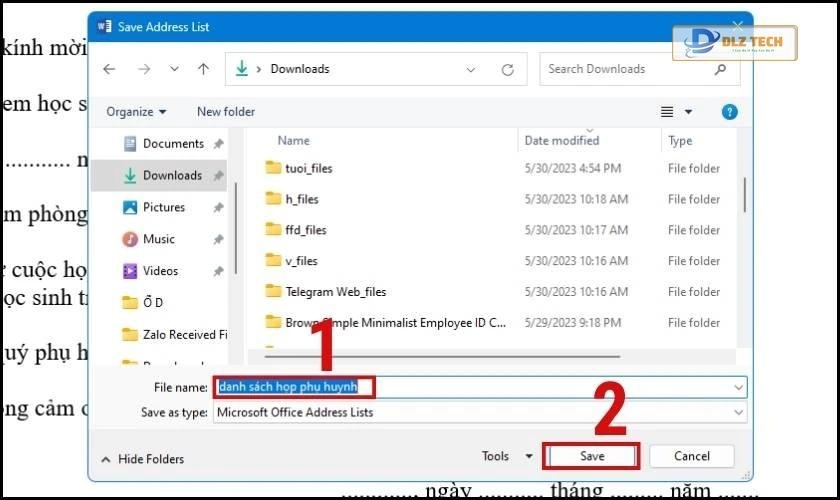Screen dimensions: 840x500
Task: Click the Cancel button
Action: click(x=691, y=456)
